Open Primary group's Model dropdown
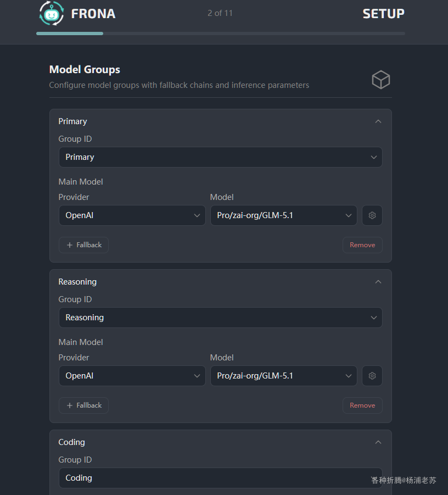 click(x=283, y=215)
